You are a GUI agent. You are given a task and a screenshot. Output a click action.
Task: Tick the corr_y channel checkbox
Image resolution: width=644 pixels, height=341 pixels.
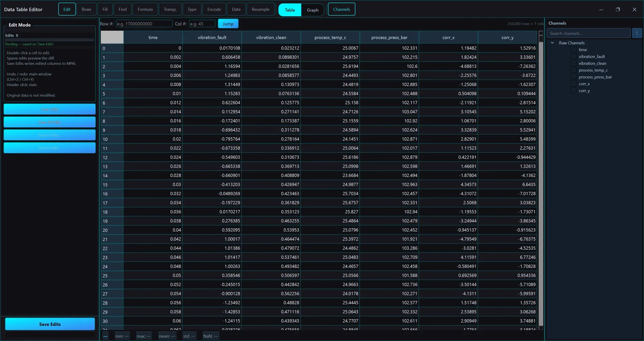[573, 90]
